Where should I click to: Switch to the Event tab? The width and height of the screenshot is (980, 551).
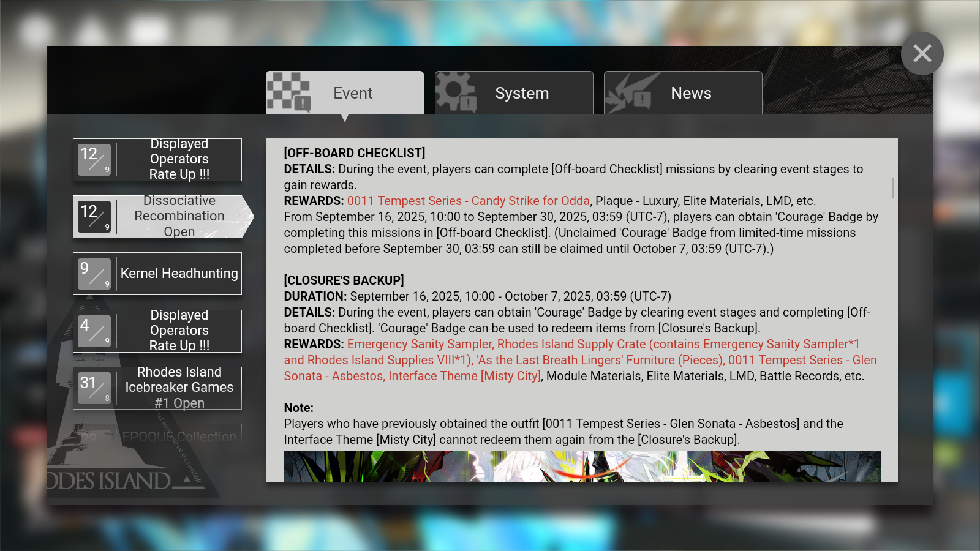click(x=345, y=93)
